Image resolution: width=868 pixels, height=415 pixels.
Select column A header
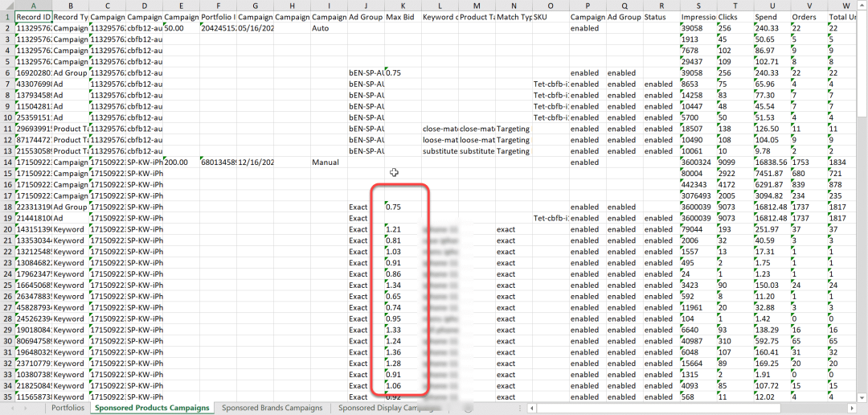[x=33, y=6]
